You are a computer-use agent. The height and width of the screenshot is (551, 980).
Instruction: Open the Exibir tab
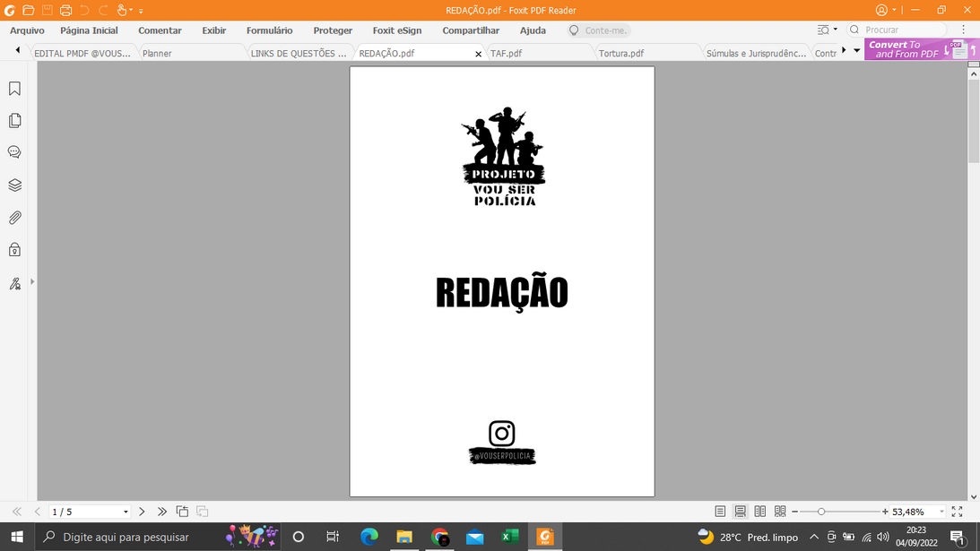click(x=213, y=30)
